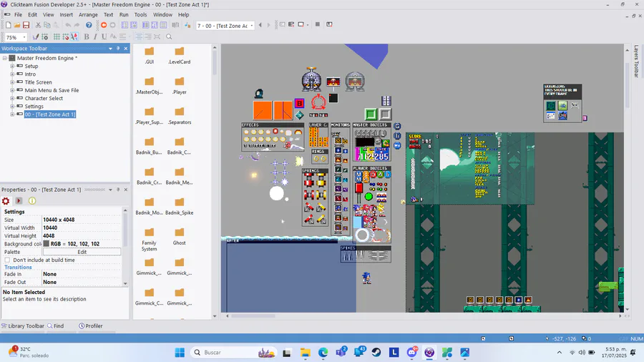644x362 pixels.
Task: Open the .GUI object folder
Action: click(x=149, y=56)
